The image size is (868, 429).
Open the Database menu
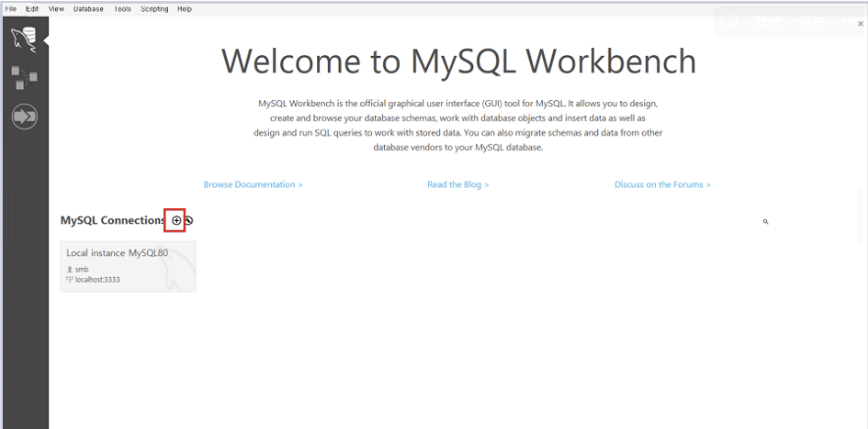(x=88, y=9)
